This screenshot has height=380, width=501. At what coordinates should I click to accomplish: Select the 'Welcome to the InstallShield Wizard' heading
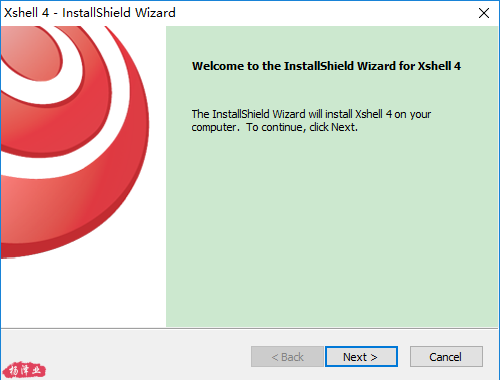pos(326,66)
